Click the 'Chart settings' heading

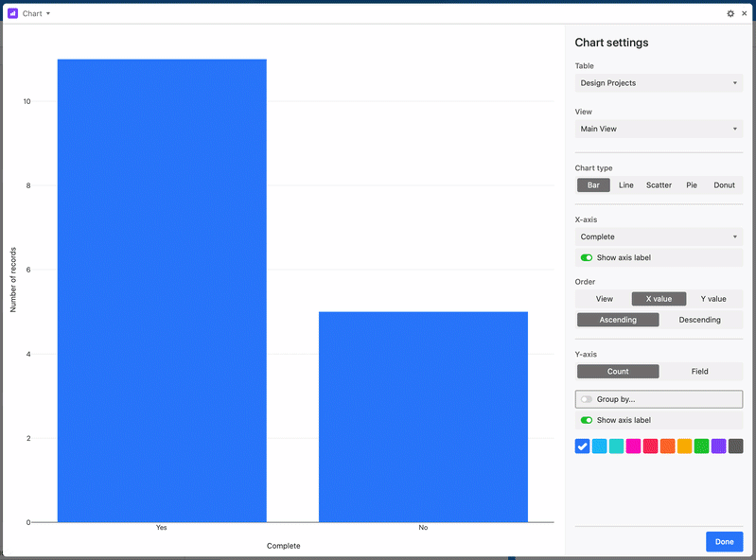(611, 43)
